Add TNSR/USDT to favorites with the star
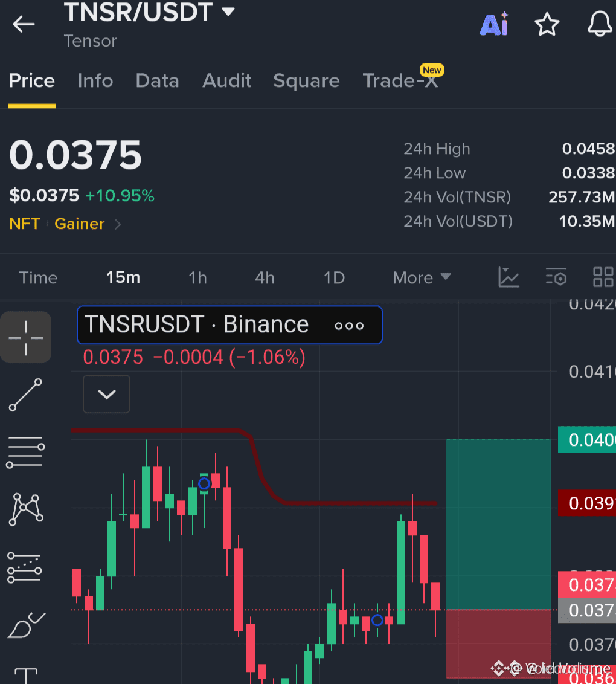Screen dimensions: 616x684 [547, 24]
